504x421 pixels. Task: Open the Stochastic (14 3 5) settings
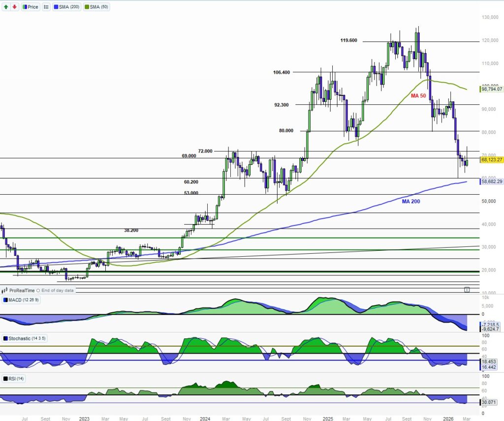coord(27,338)
